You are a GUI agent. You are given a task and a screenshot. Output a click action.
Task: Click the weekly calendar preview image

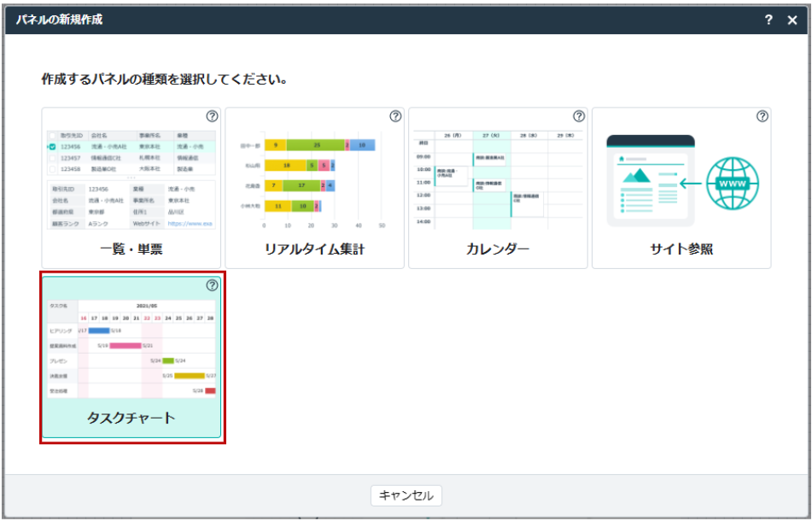click(498, 179)
